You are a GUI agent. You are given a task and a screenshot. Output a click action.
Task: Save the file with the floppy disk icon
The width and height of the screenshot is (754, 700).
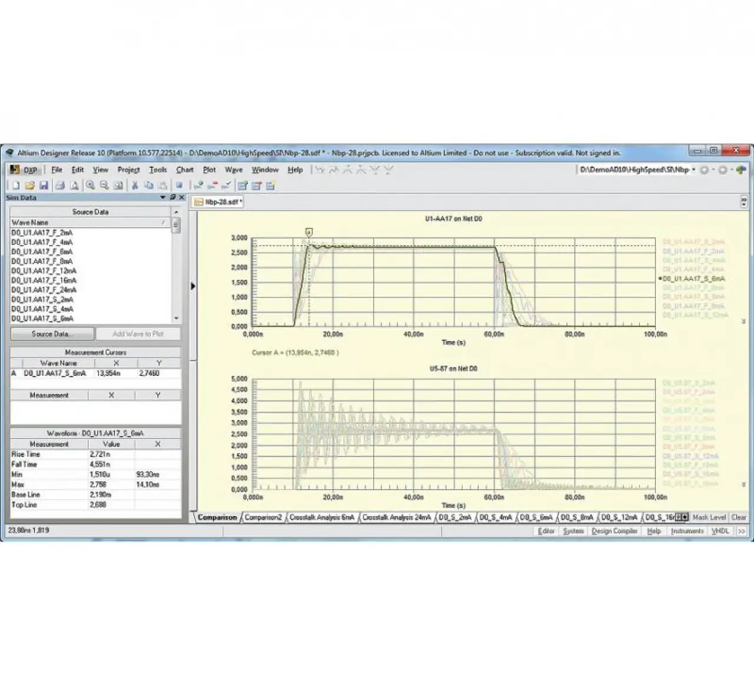tap(44, 185)
